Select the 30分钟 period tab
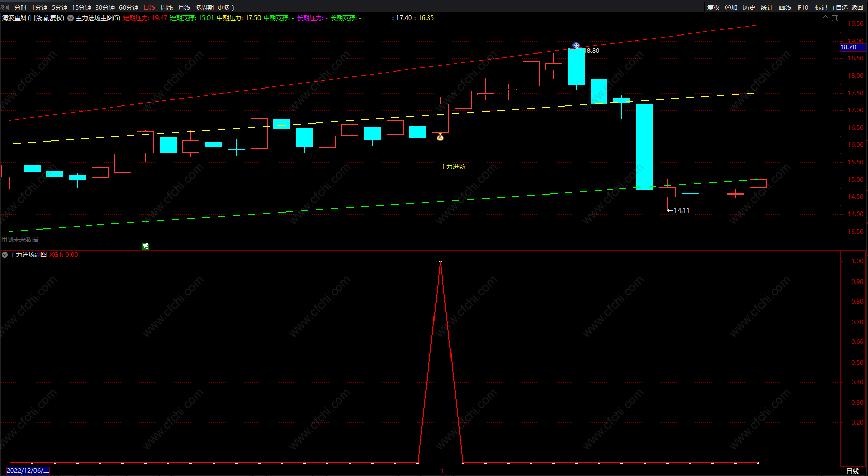The width and height of the screenshot is (868, 476). pyautogui.click(x=105, y=7)
